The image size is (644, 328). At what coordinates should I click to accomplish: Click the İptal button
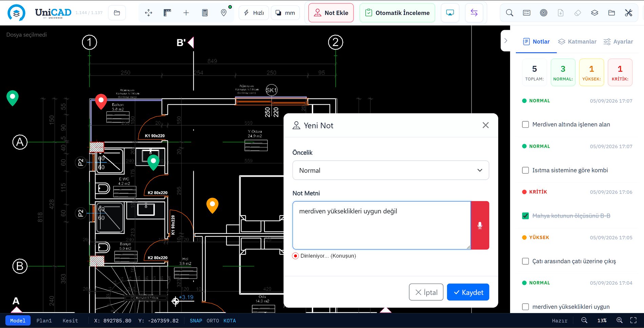[x=426, y=292]
